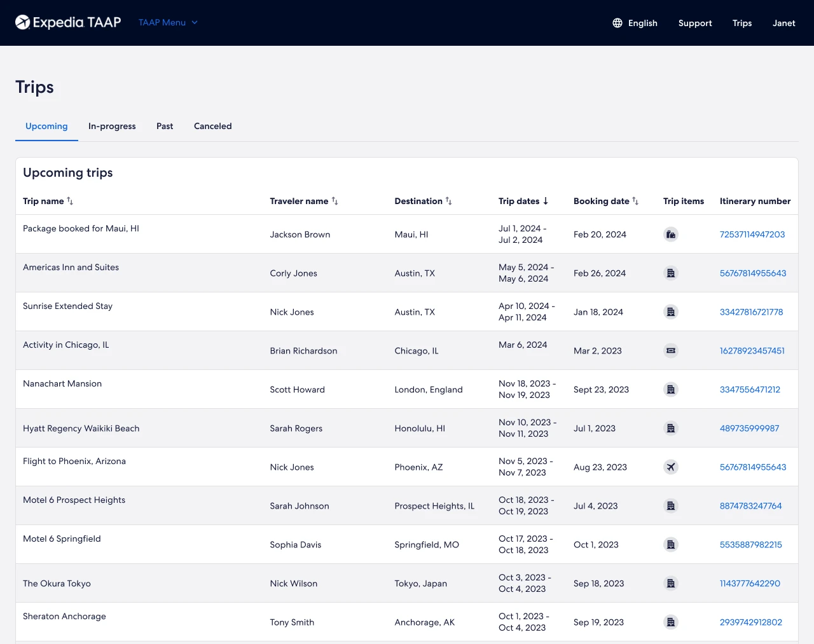
Task: Click hotel icon for Sunrise Extended Stay
Action: pyautogui.click(x=671, y=312)
